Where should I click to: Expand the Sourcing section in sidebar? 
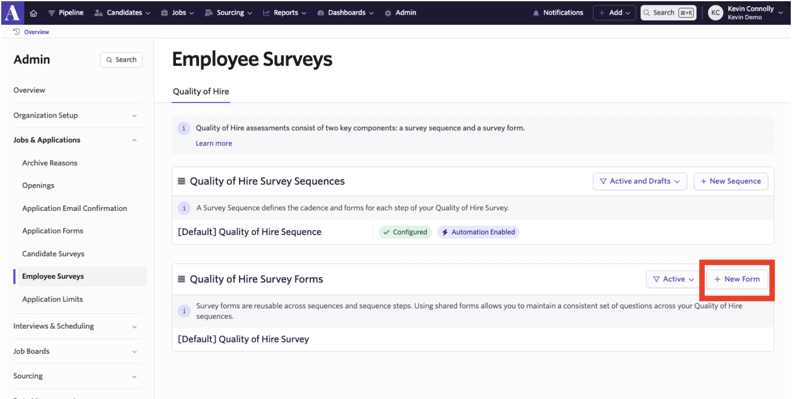[x=76, y=376]
